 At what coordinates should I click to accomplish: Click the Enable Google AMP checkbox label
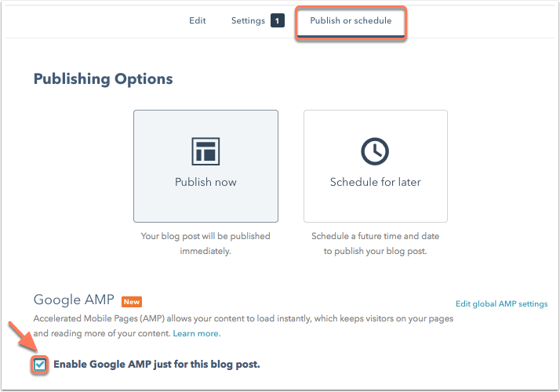click(157, 365)
